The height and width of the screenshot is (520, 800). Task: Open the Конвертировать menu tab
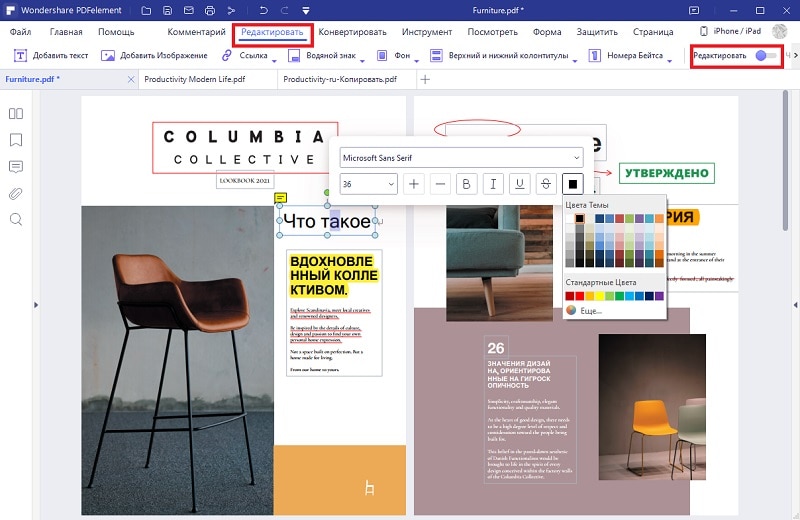pyautogui.click(x=352, y=32)
